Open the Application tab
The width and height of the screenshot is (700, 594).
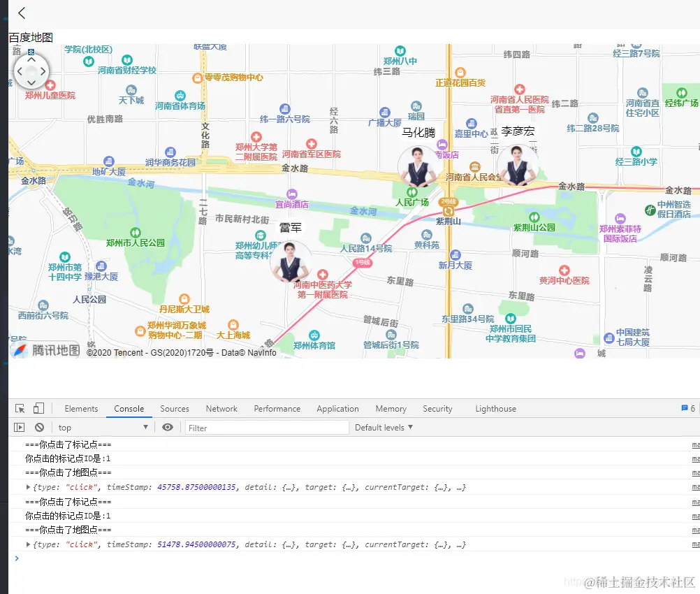click(337, 409)
